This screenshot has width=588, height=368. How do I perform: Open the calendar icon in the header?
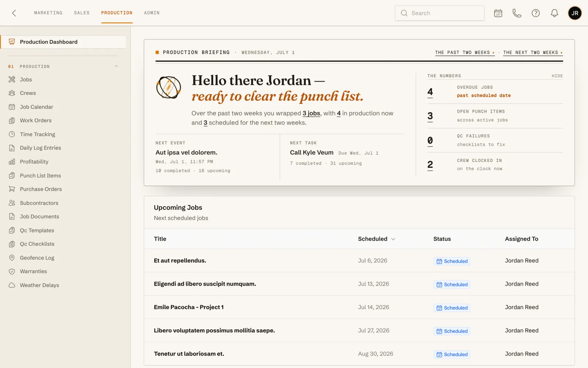pos(498,13)
